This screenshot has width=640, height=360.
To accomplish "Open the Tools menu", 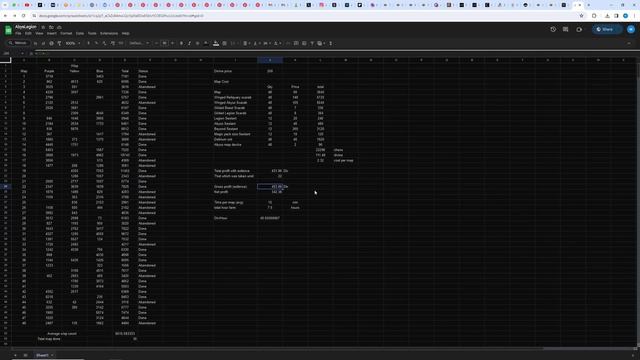I will (92, 33).
